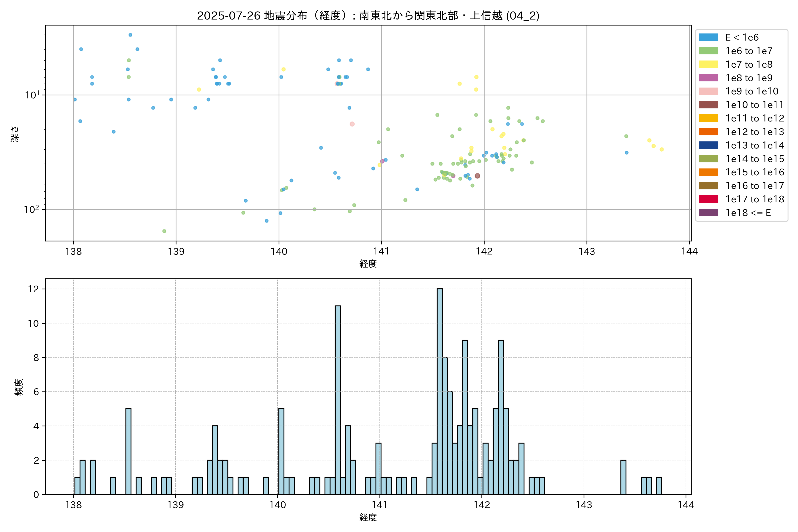This screenshot has width=798, height=532.
Task: Click the '1e12 to 1e13' legend label
Action: [755, 132]
